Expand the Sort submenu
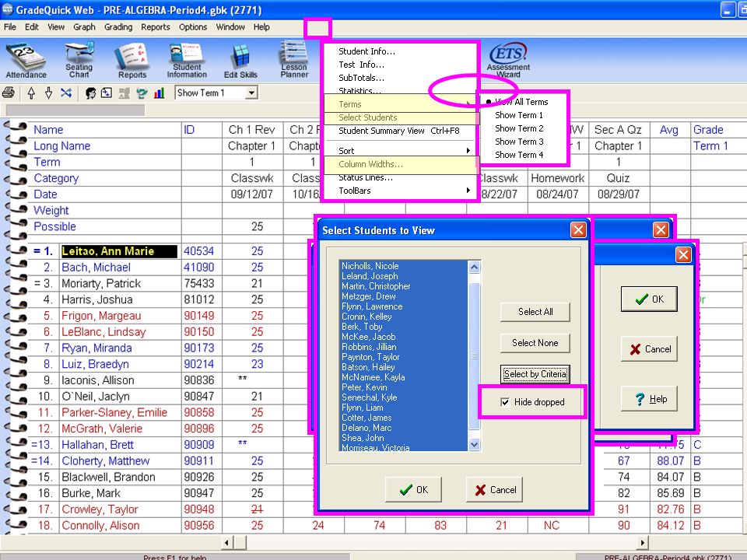The width and height of the screenshot is (747, 560). (x=400, y=151)
